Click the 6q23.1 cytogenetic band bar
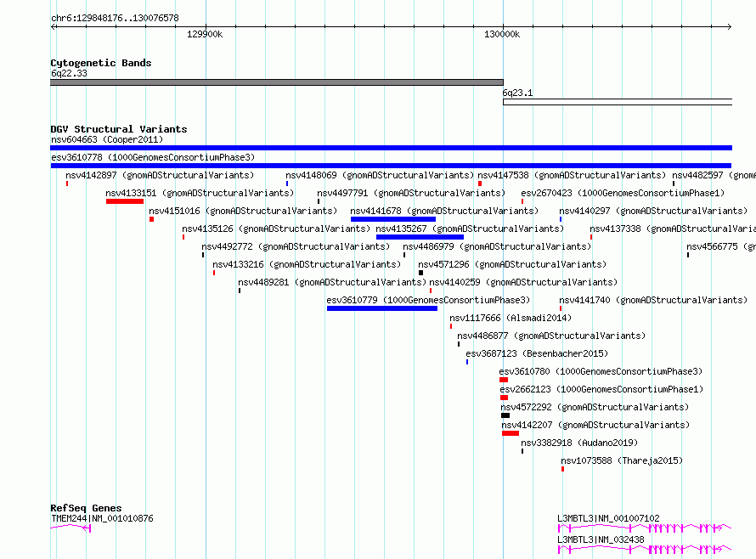 [x=618, y=102]
